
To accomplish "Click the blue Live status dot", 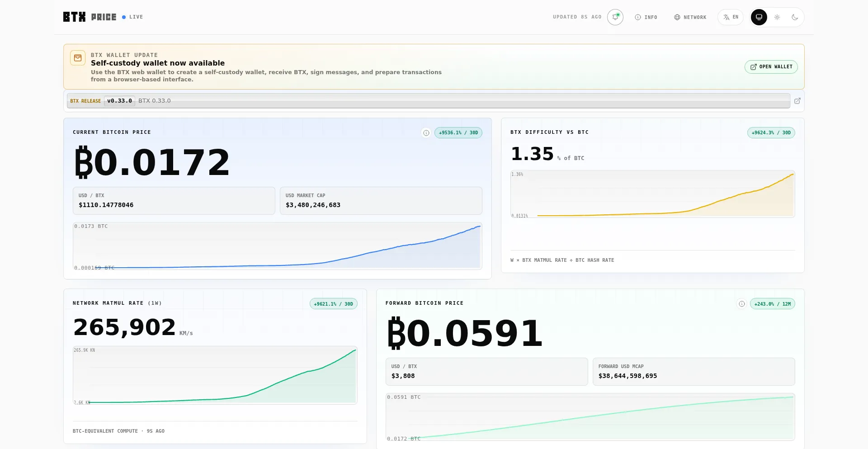I will pyautogui.click(x=124, y=17).
